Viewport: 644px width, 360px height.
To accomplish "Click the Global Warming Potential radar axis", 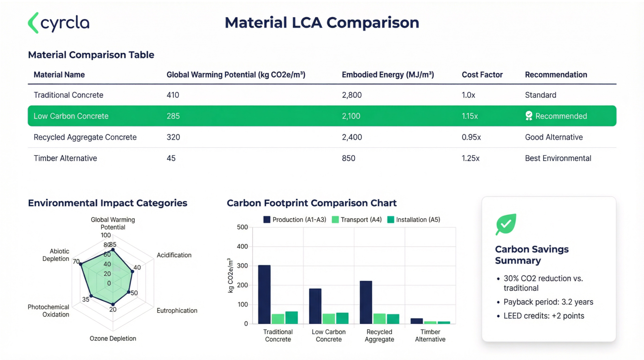I will [x=113, y=223].
